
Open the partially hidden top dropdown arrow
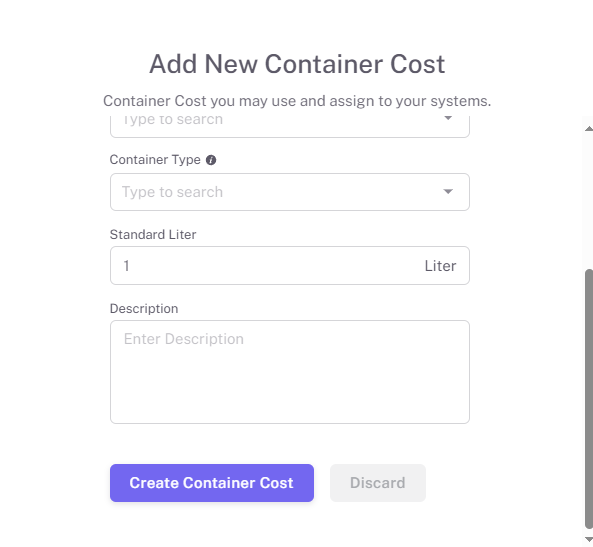point(448,118)
